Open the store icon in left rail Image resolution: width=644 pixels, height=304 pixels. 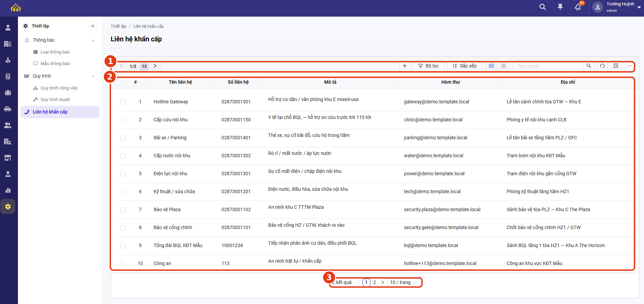pos(8,158)
